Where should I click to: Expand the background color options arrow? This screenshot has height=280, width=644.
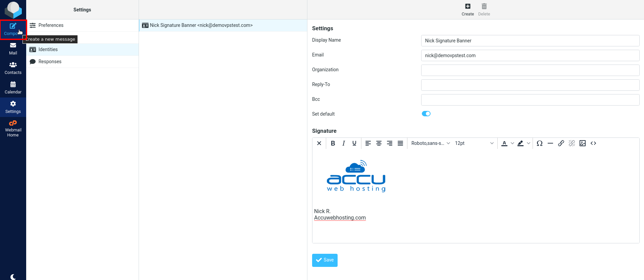[x=529, y=143]
